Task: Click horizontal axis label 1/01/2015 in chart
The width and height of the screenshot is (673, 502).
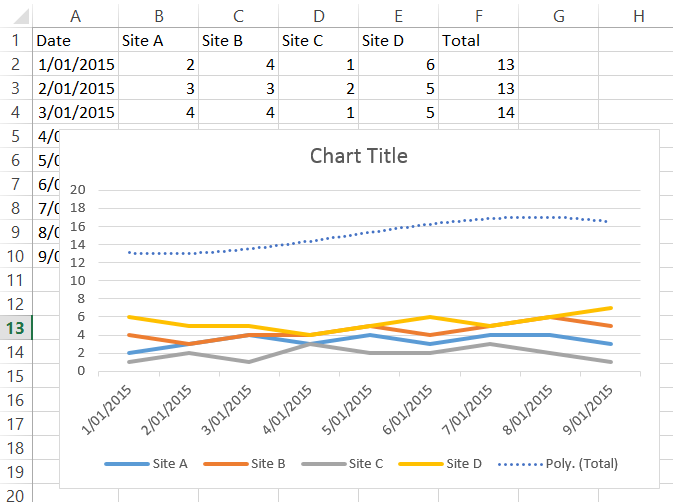Action: coord(106,410)
